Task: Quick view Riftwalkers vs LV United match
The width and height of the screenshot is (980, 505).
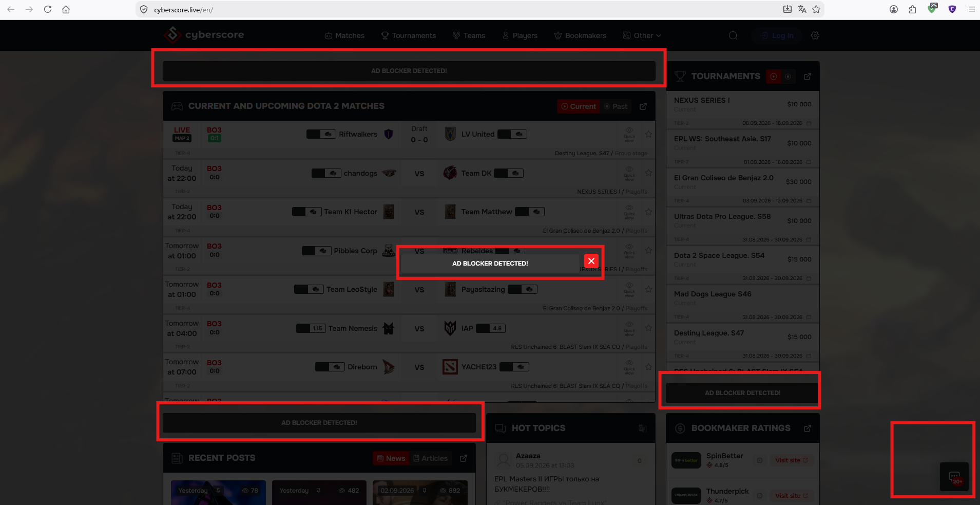Action: click(629, 134)
